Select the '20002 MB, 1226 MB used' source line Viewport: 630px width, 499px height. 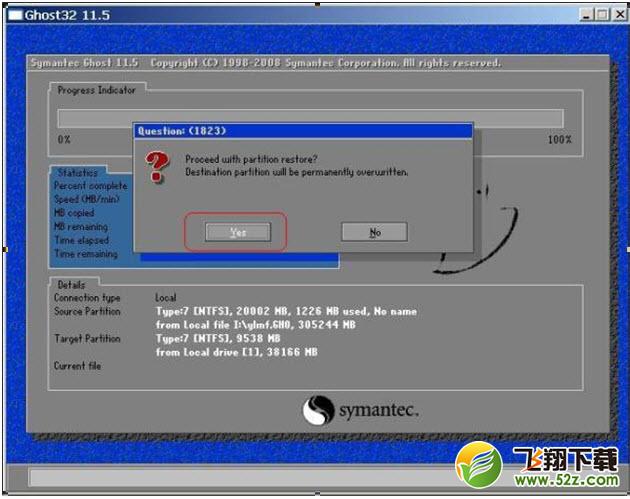286,311
